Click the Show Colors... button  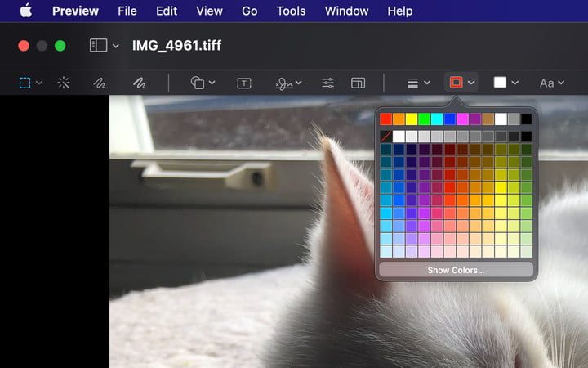456,270
